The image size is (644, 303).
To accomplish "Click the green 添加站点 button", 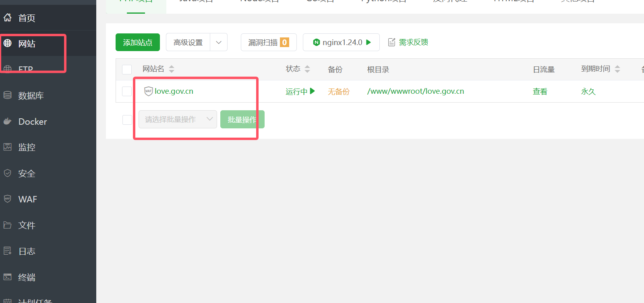I will pyautogui.click(x=137, y=42).
